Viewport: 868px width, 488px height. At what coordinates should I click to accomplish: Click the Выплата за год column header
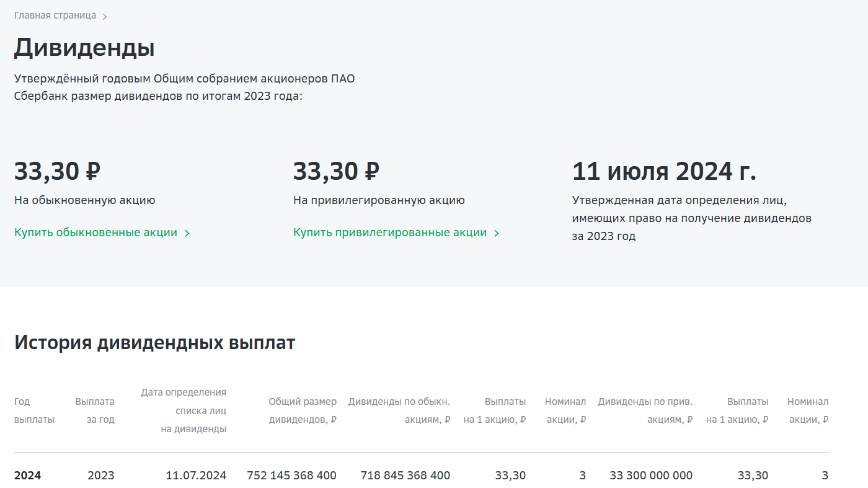click(95, 410)
